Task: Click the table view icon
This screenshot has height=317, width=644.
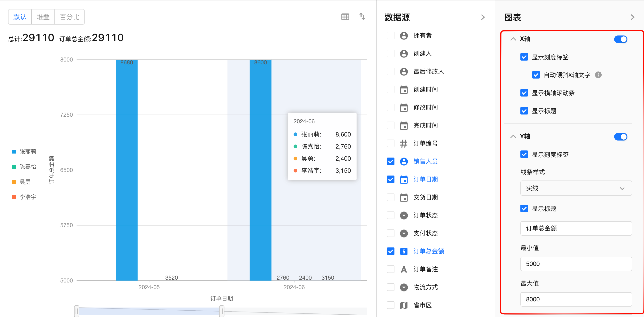Action: click(345, 17)
